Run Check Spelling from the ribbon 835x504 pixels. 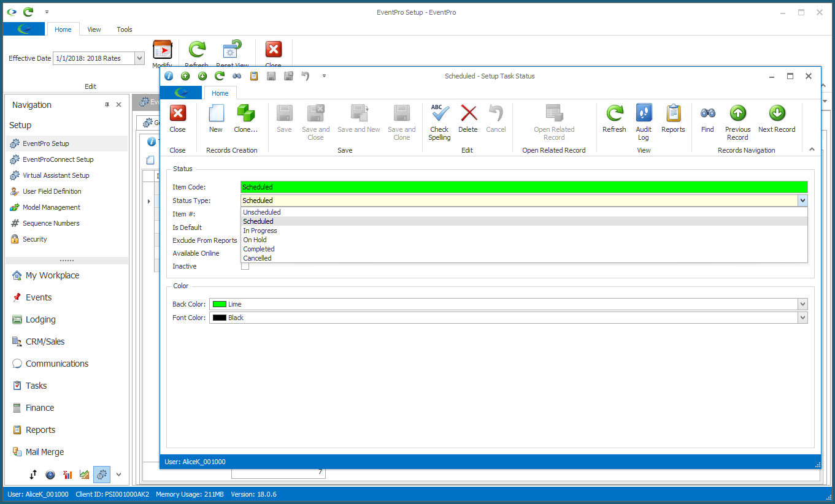[x=439, y=113]
